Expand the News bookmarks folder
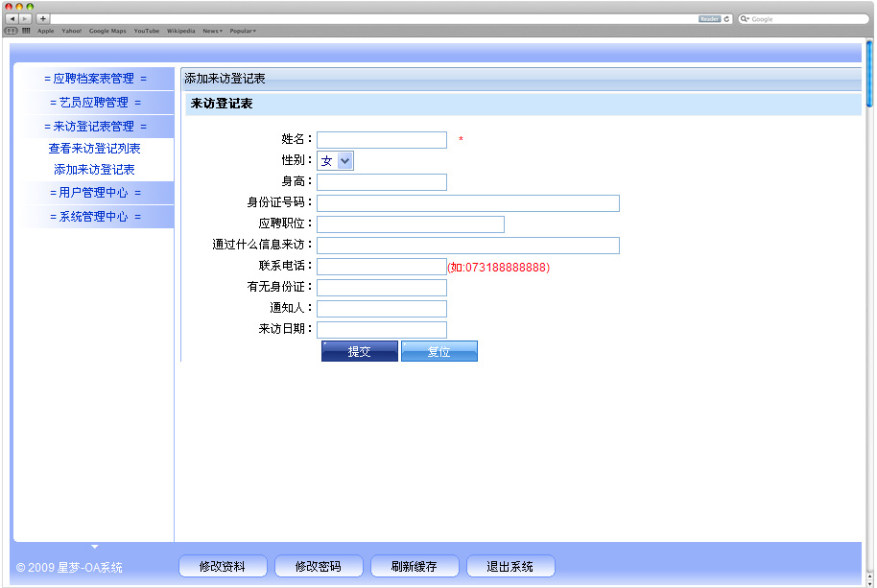Image resolution: width=877 pixels, height=588 pixels. pos(212,31)
